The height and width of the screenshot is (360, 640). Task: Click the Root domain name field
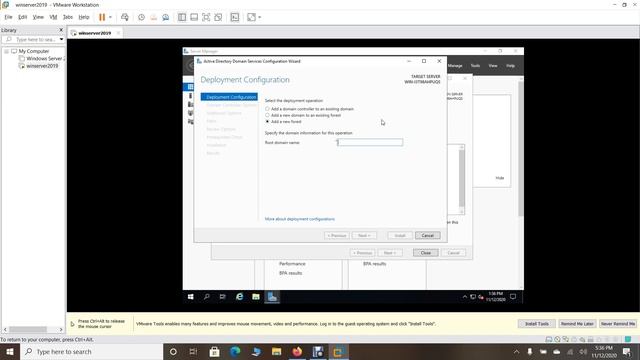pyautogui.click(x=370, y=142)
